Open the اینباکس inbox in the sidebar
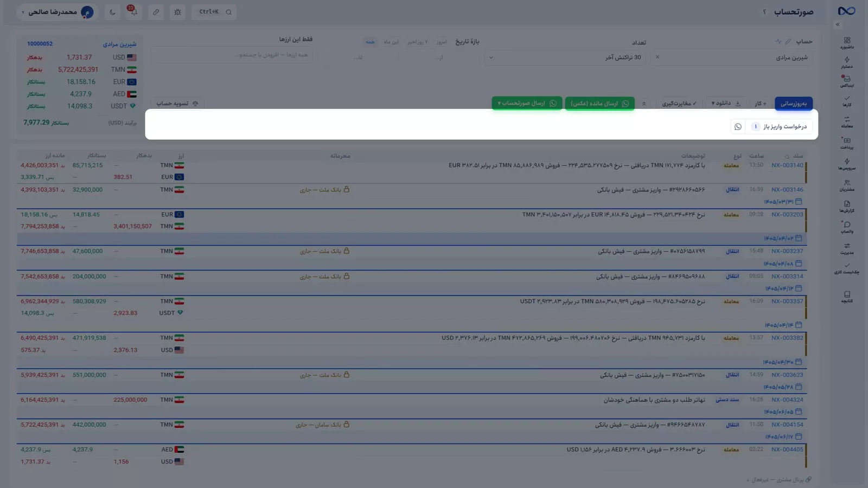Viewport: 868px width, 488px height. tap(847, 81)
